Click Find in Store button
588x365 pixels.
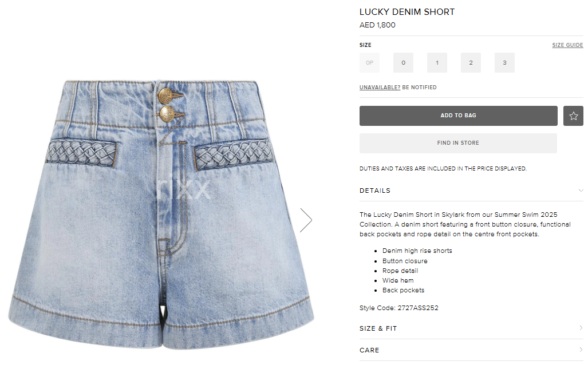pos(458,143)
